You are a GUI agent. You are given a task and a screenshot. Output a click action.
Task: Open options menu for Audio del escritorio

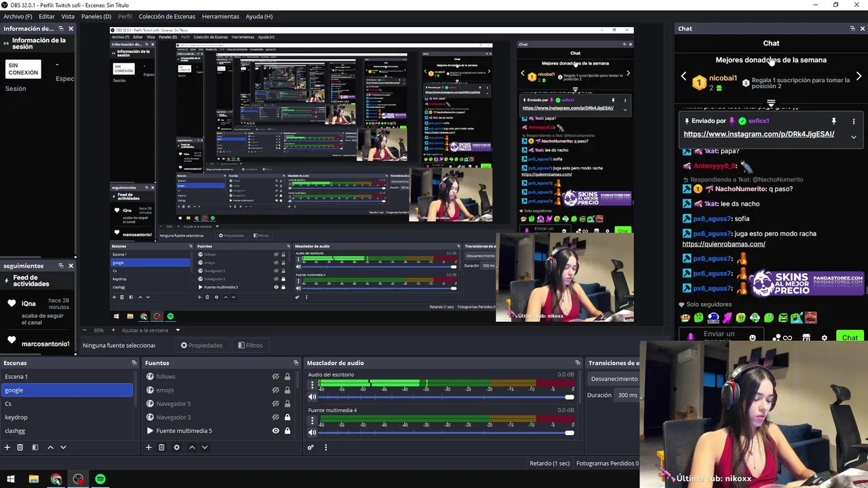313,385
